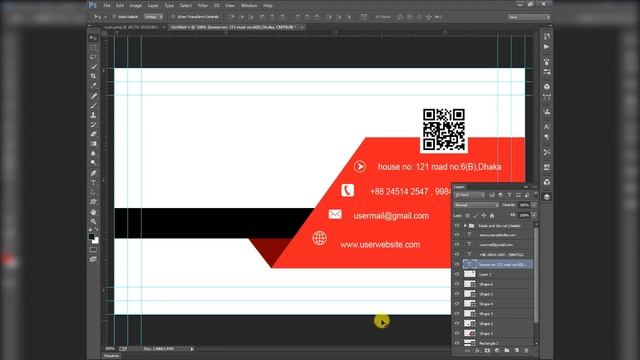The image size is (640, 360).
Task: Create a new layer with the page icon
Action: (516, 351)
